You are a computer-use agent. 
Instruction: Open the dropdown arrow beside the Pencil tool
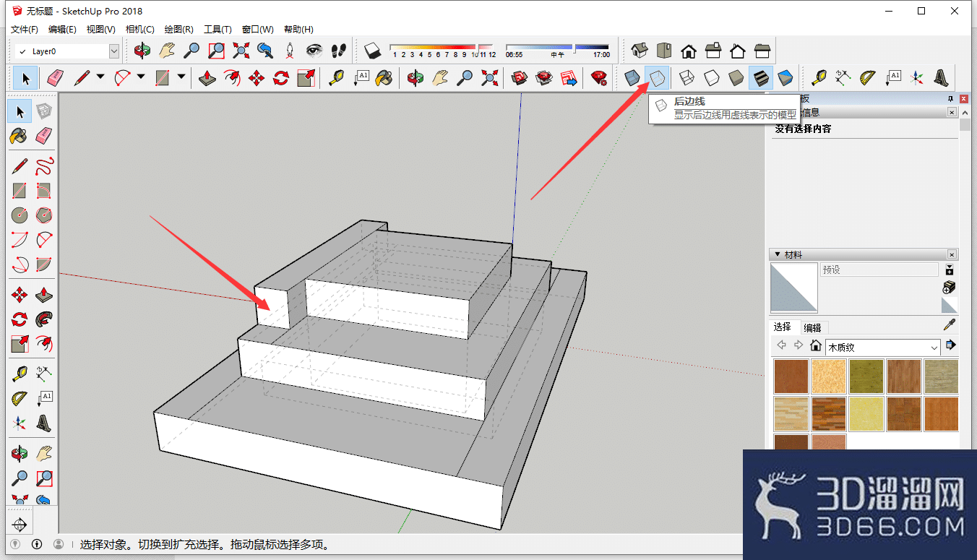point(100,77)
